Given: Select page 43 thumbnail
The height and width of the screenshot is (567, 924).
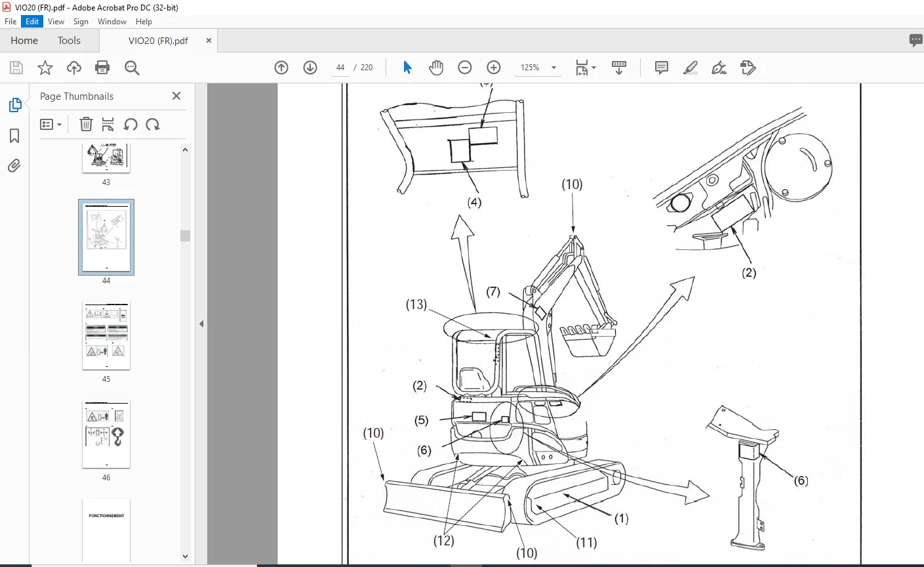Looking at the screenshot, I should click(106, 158).
